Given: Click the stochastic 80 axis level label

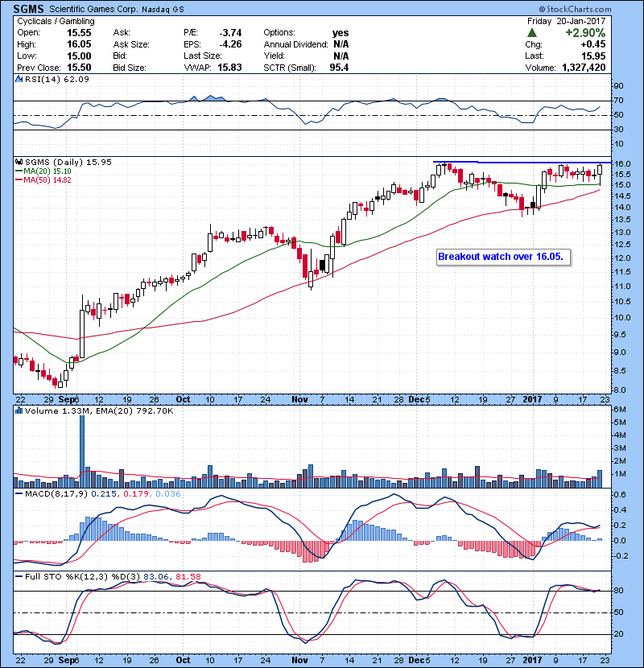Looking at the screenshot, I should click(x=618, y=591).
